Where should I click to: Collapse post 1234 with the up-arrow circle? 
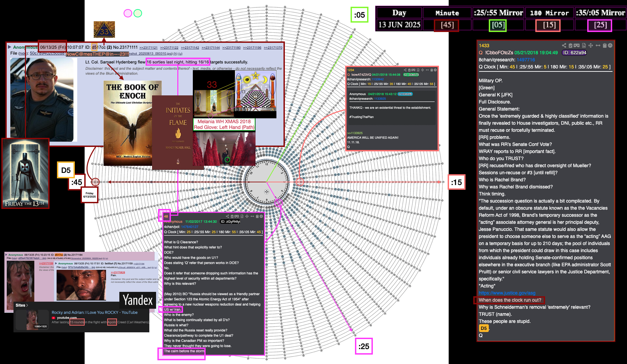tap(435, 70)
